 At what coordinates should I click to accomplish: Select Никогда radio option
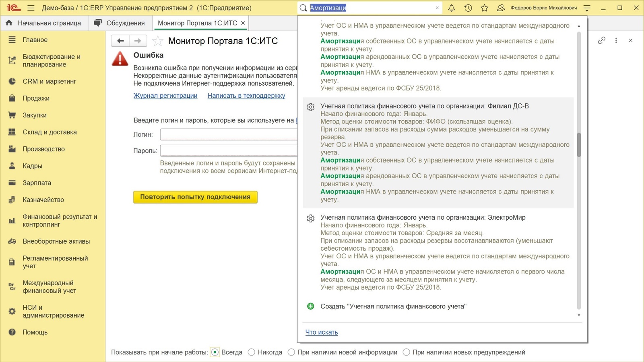tap(252, 352)
